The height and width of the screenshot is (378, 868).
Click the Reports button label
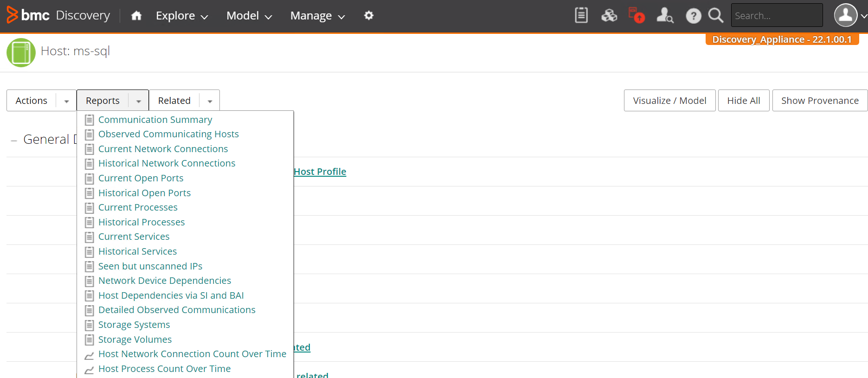(103, 101)
